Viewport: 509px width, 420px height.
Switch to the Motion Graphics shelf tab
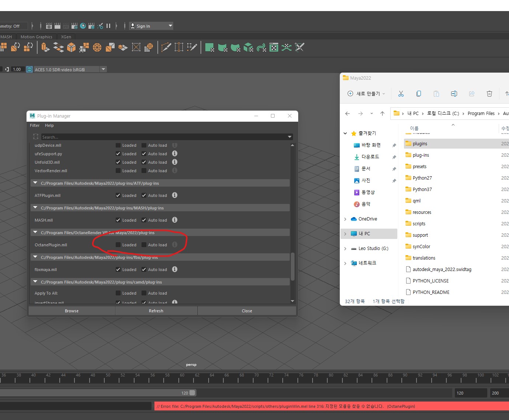point(36,37)
